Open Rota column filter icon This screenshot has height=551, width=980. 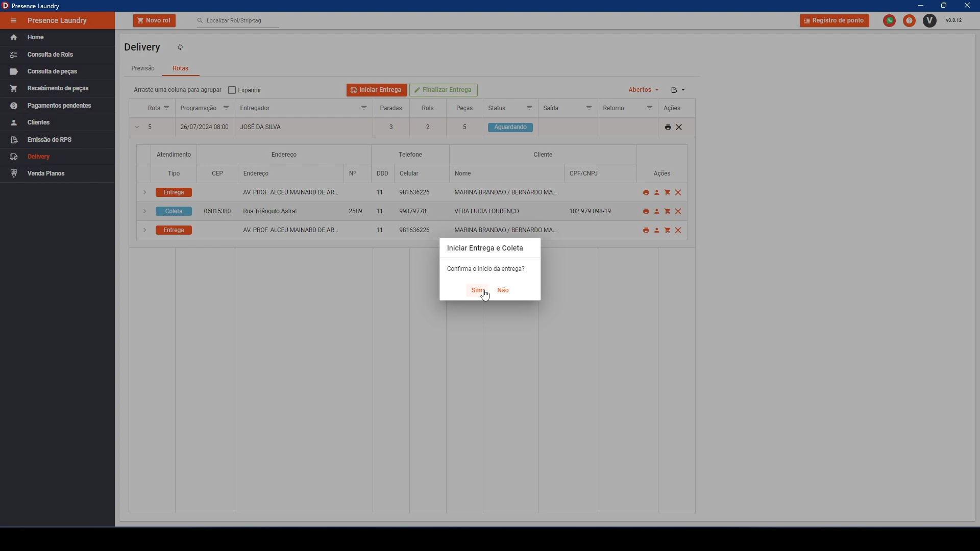[166, 108]
